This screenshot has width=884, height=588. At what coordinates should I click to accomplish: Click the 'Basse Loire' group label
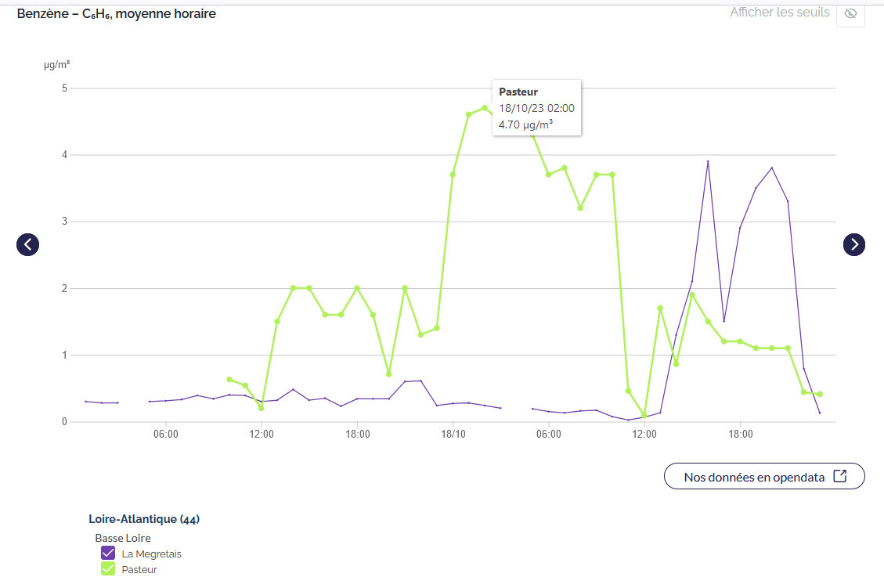pos(123,539)
